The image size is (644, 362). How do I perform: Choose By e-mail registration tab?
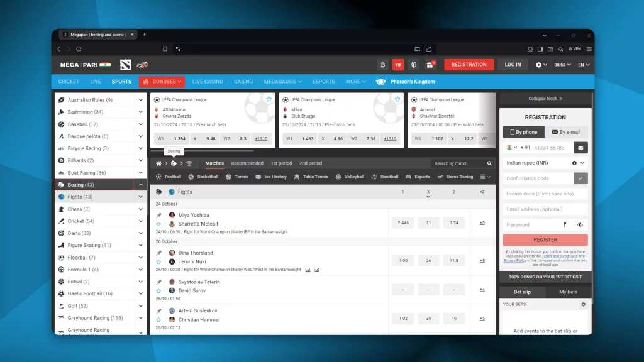pos(566,132)
